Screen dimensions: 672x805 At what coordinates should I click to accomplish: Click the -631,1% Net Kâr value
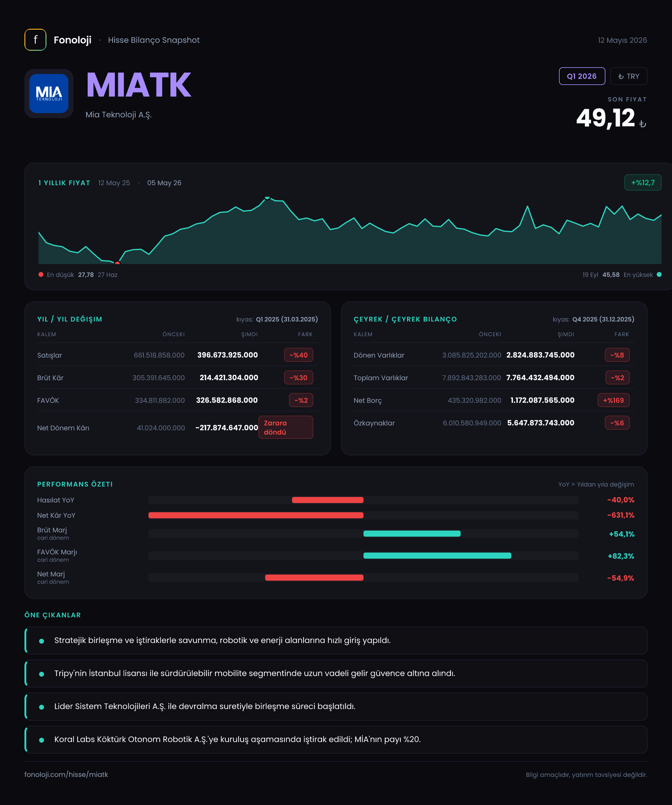(x=621, y=515)
